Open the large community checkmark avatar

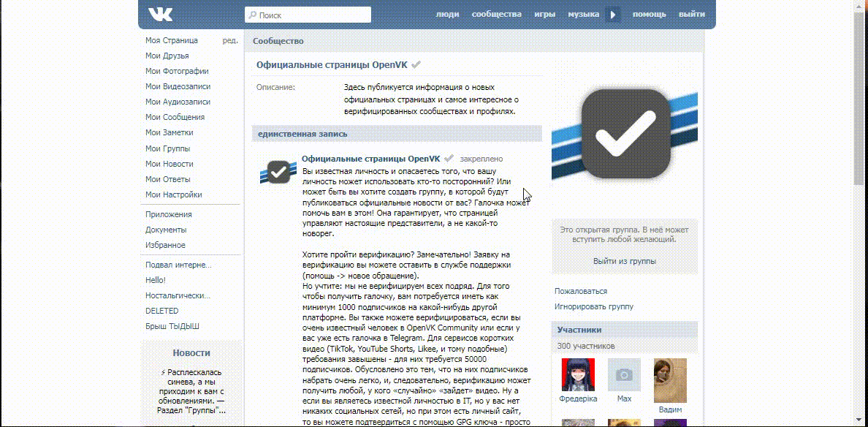click(x=625, y=134)
